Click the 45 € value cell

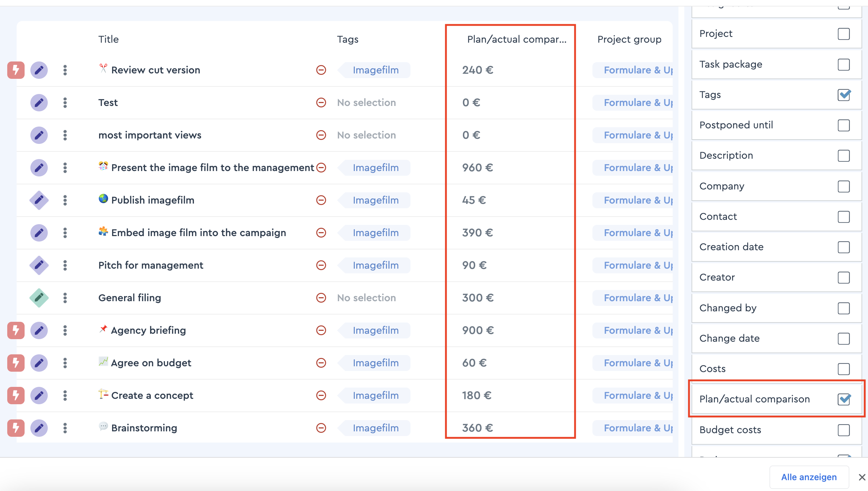(474, 200)
